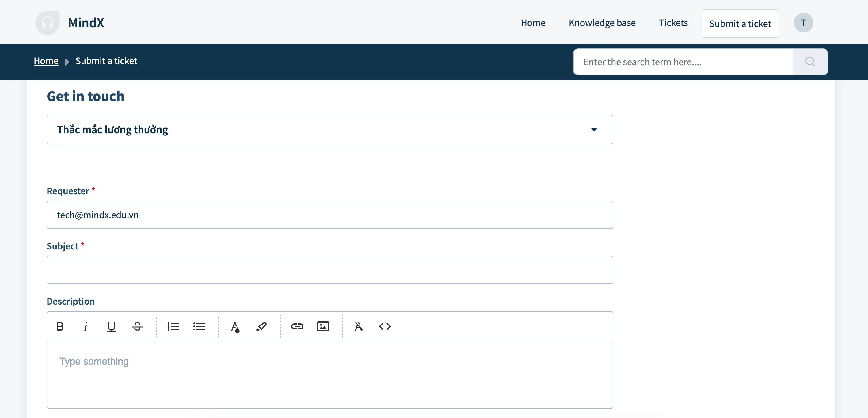Apply italic formatting in editor toolbar
The width and height of the screenshot is (868, 418).
pyautogui.click(x=86, y=326)
